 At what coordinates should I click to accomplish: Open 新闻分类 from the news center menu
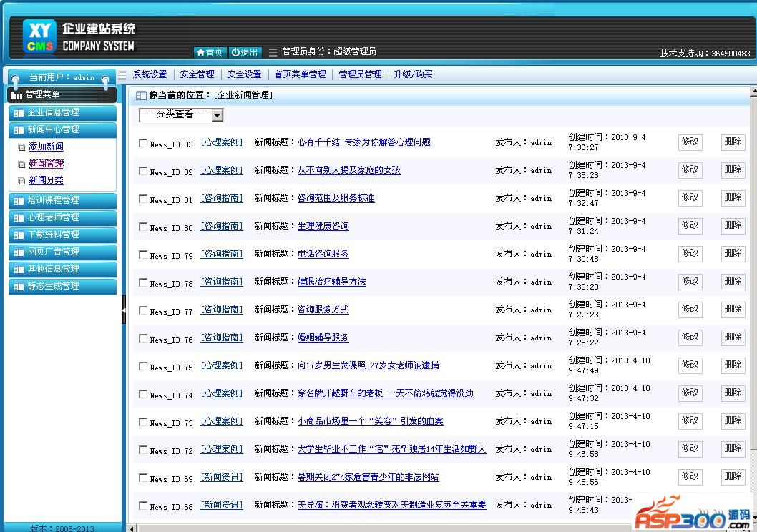coord(46,181)
